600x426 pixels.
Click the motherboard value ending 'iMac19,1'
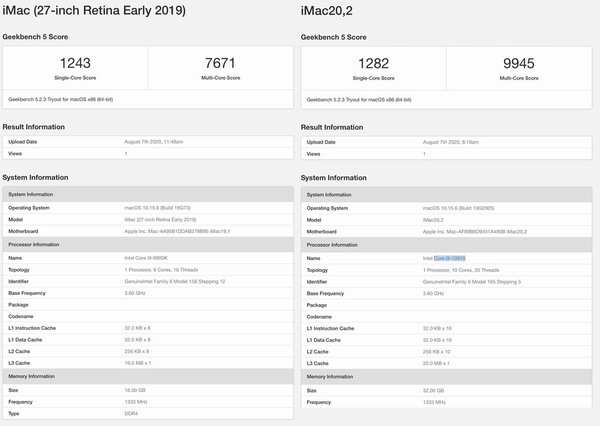pyautogui.click(x=177, y=231)
